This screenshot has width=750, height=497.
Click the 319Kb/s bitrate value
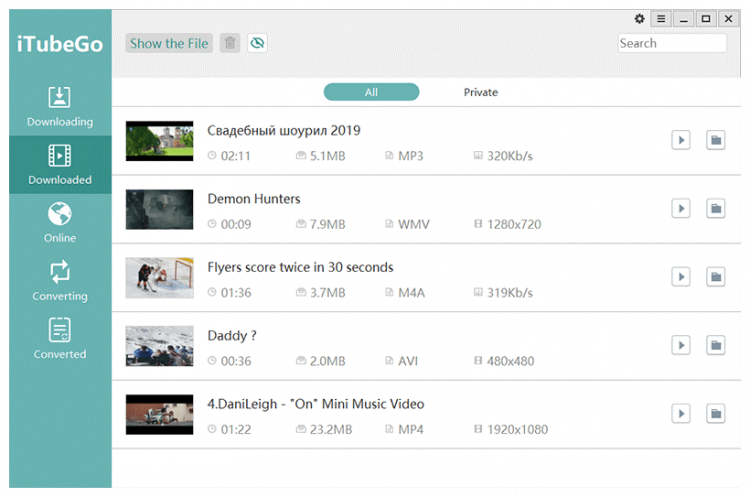point(510,293)
